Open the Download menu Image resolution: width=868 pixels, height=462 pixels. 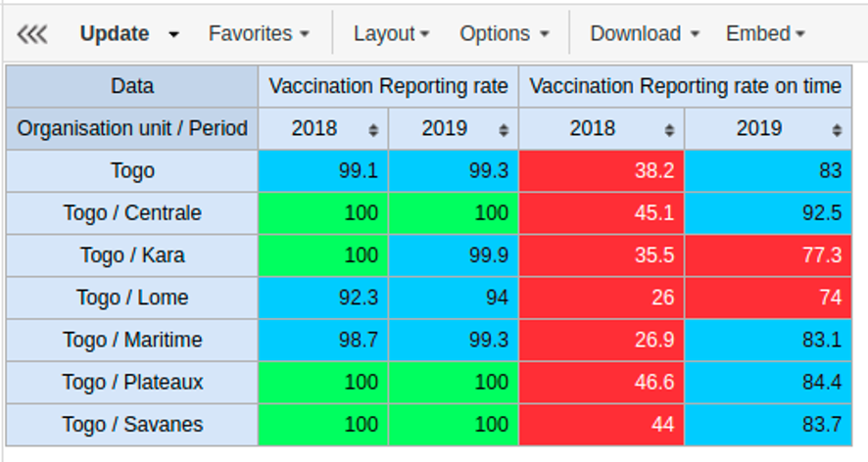coord(645,33)
